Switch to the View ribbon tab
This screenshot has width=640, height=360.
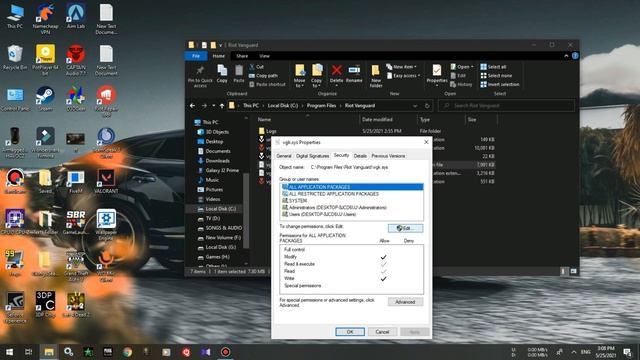[x=264, y=56]
